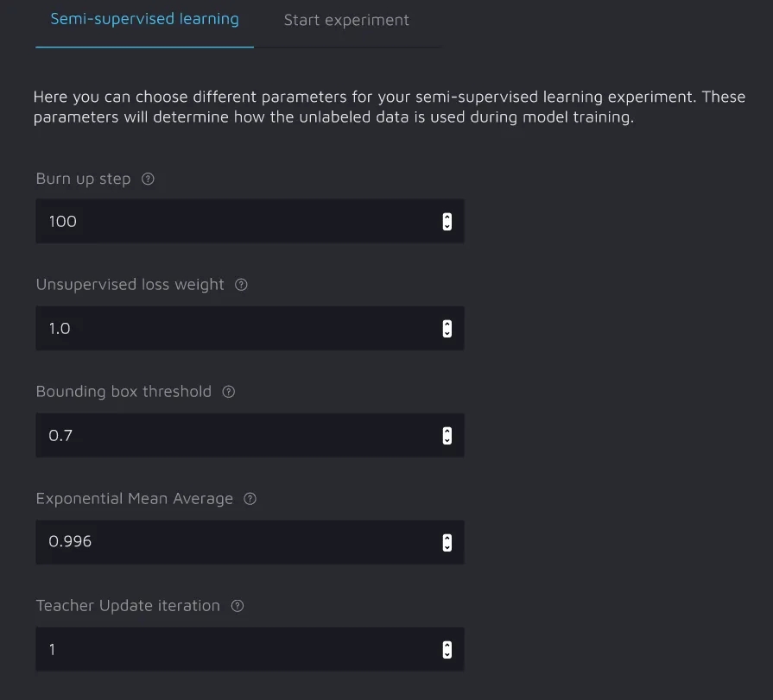Image resolution: width=773 pixels, height=700 pixels.
Task: Raise Bounding box threshold with up arrow
Action: click(447, 432)
